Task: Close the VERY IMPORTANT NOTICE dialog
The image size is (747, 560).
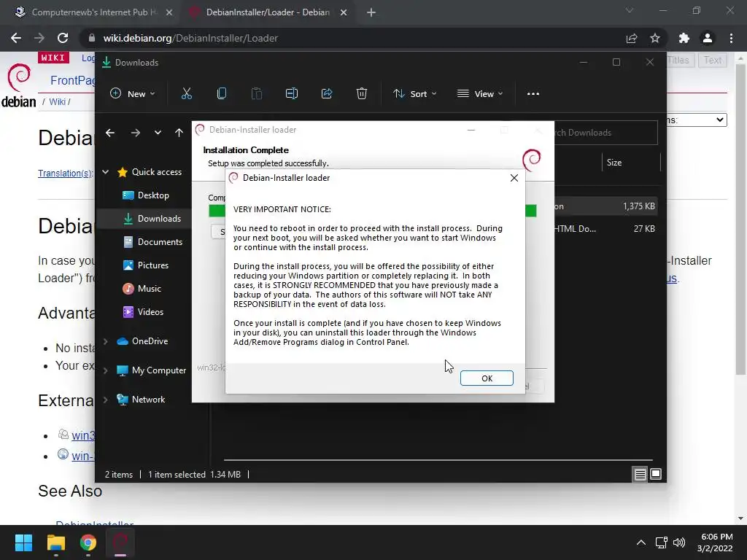Action: point(514,178)
